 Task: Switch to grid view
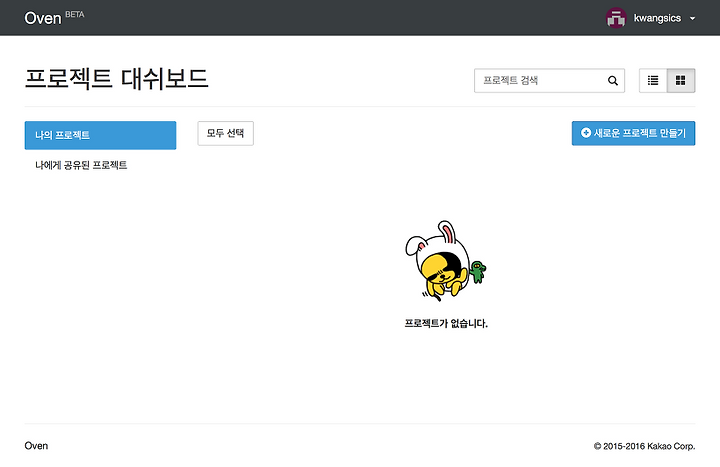click(x=681, y=80)
